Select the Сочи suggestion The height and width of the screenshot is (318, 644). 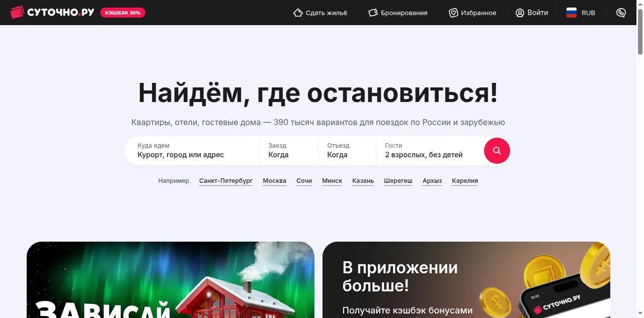point(304,181)
